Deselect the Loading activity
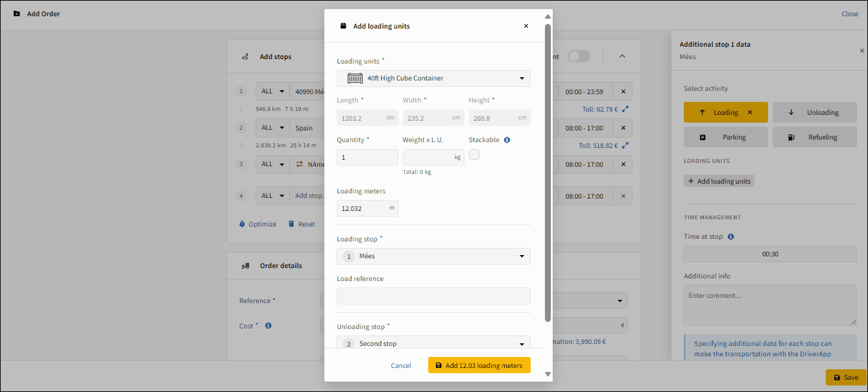868x392 pixels. click(750, 112)
